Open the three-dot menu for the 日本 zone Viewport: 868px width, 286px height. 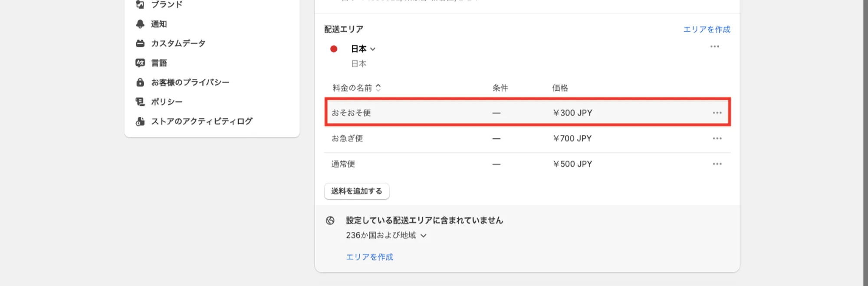(x=714, y=46)
